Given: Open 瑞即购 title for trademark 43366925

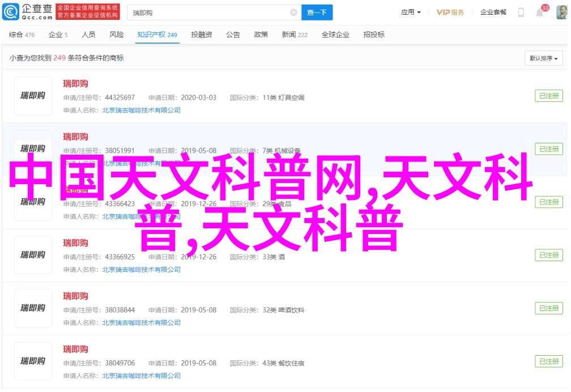Looking at the screenshot, I should [x=75, y=243].
